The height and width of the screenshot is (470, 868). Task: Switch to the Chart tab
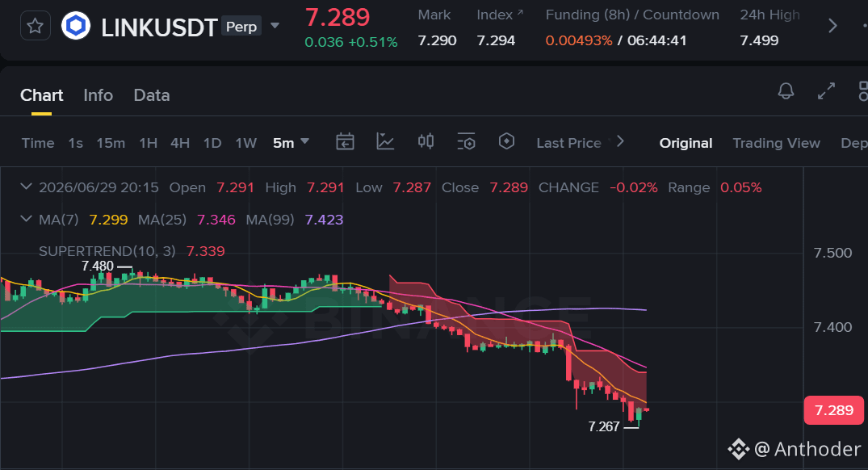pos(41,95)
